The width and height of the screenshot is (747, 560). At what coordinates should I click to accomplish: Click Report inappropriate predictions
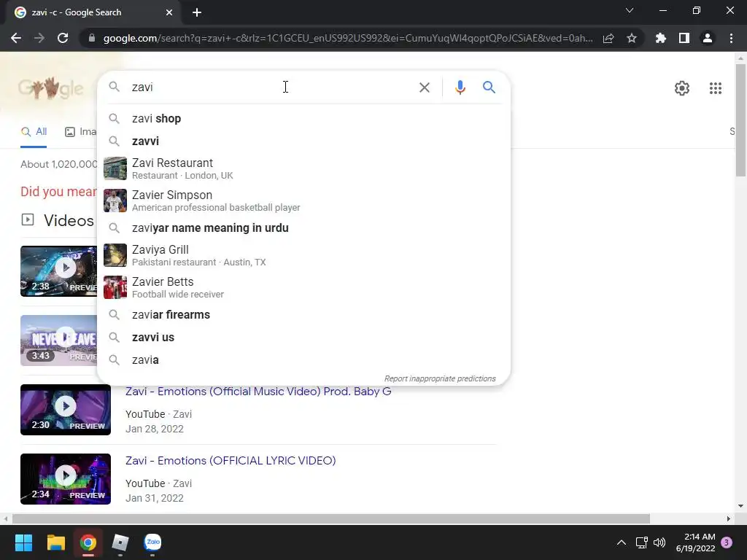pyautogui.click(x=440, y=378)
